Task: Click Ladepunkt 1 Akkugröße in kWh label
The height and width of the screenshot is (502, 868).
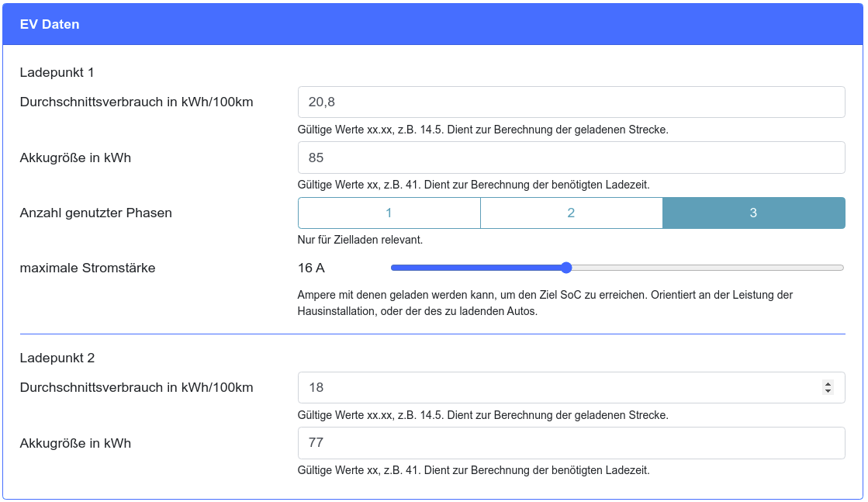Action: pos(75,158)
